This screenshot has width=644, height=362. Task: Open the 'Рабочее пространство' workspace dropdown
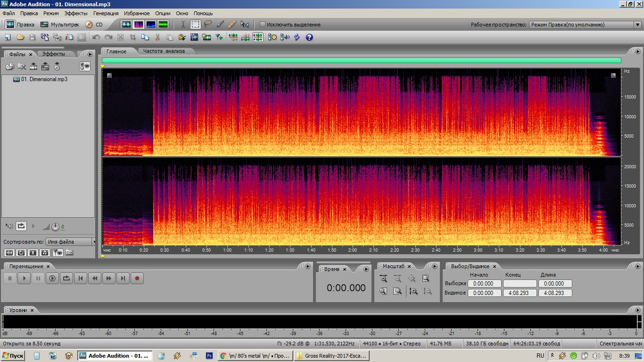click(x=585, y=24)
